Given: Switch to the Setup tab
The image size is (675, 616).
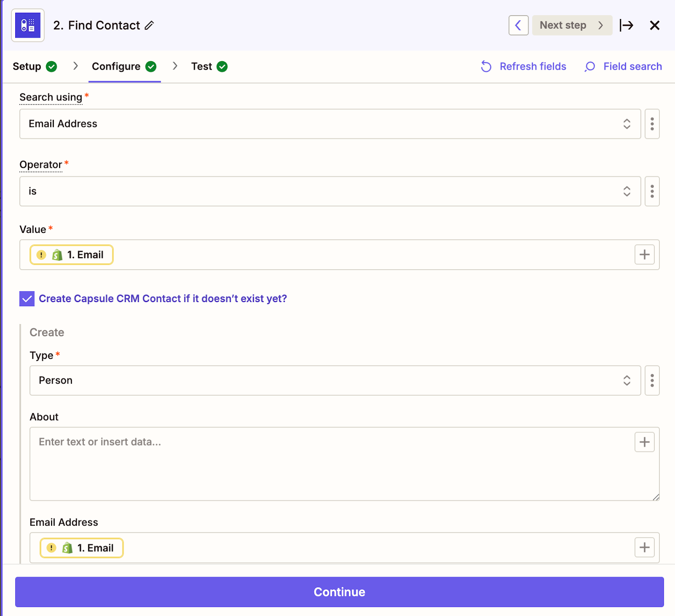Looking at the screenshot, I should [35, 67].
